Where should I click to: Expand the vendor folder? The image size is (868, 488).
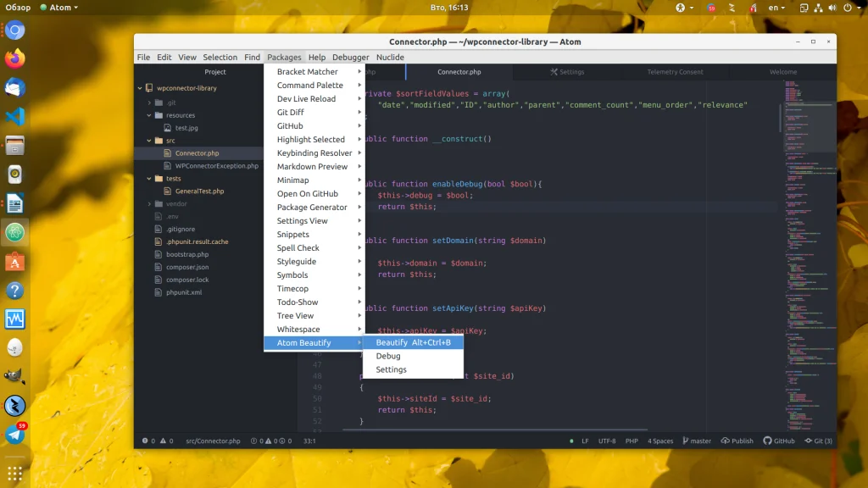click(x=149, y=204)
